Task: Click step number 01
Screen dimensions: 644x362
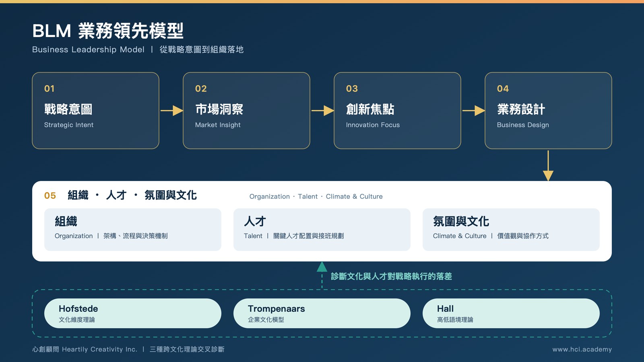Action: pos(50,88)
